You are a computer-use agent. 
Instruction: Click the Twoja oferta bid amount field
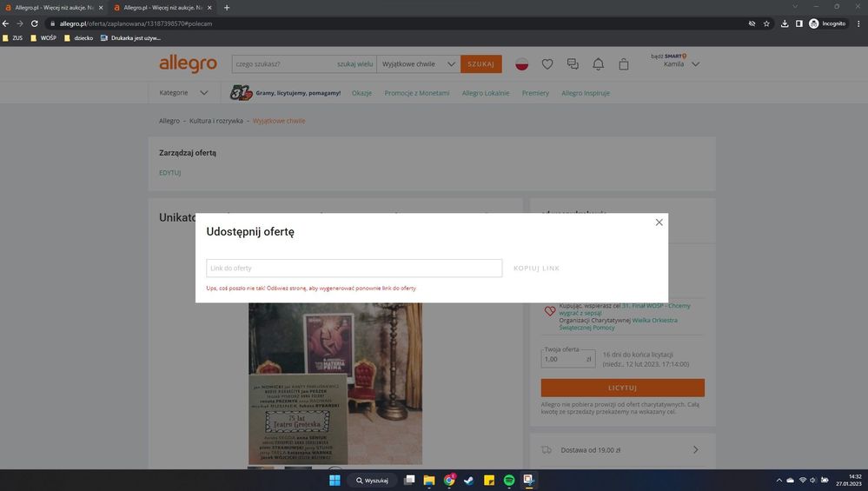pos(568,359)
